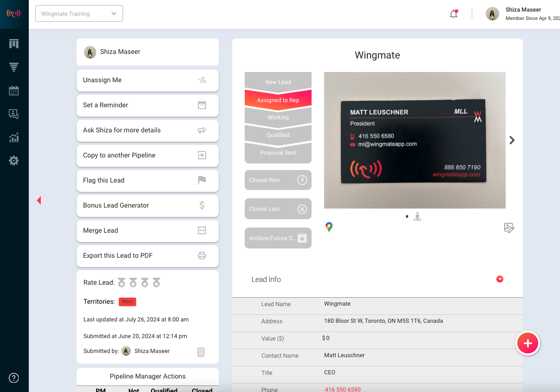Viewport: 560px width, 392px height.
Task: Click Copy to another Pipeline
Action: 148,155
